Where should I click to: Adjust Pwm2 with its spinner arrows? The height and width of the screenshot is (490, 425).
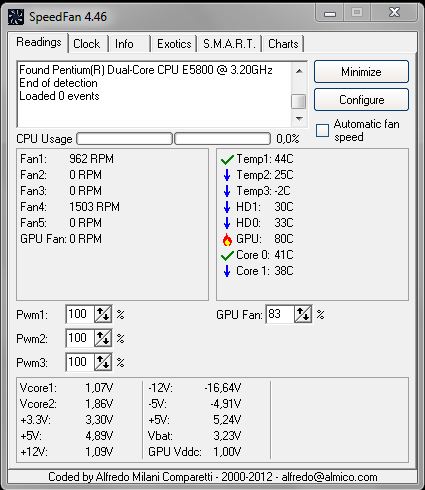point(103,338)
